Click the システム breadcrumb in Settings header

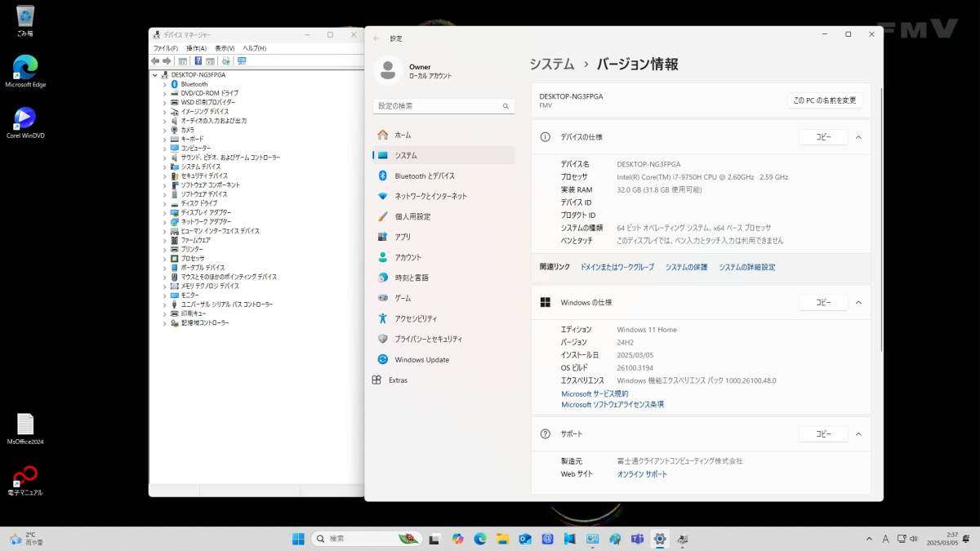(x=551, y=64)
